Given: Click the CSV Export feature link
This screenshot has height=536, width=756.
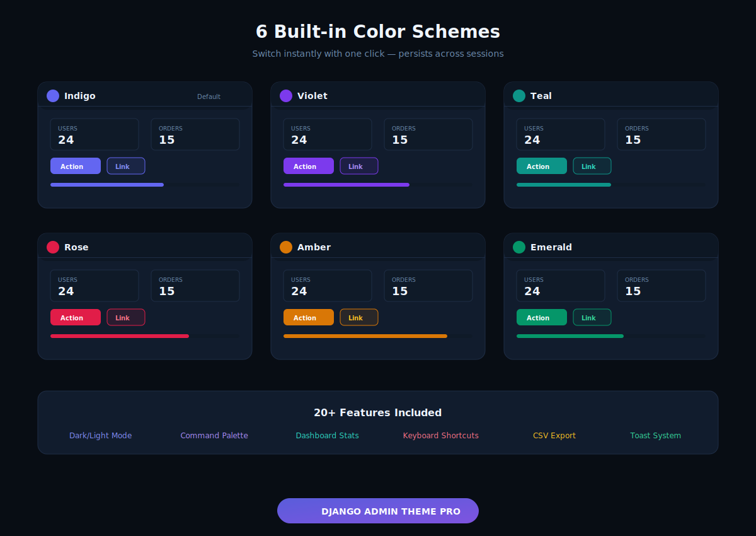Looking at the screenshot, I should pos(554,435).
